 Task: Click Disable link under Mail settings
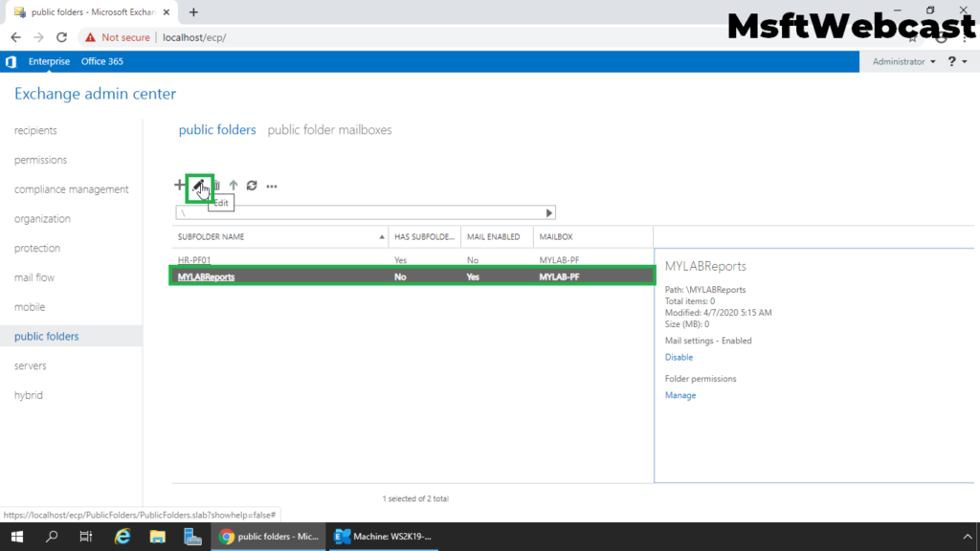pyautogui.click(x=679, y=358)
